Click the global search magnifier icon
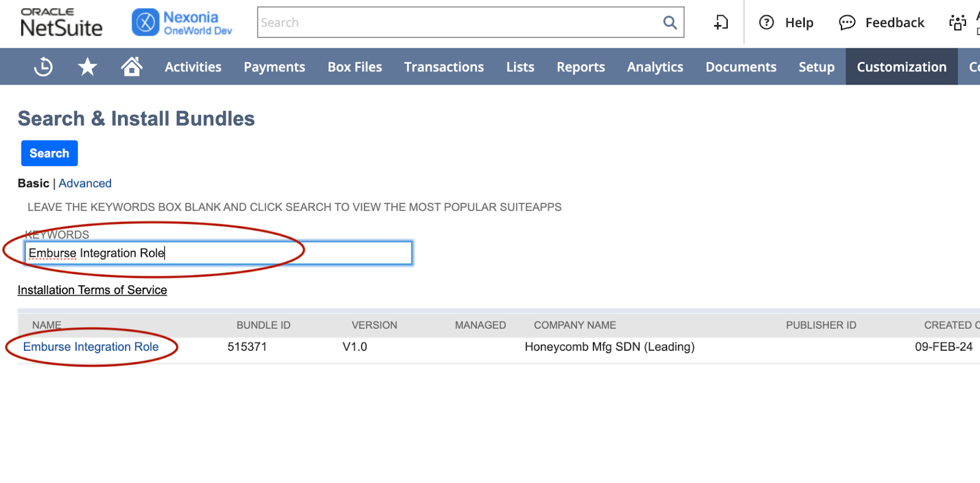 (x=670, y=23)
